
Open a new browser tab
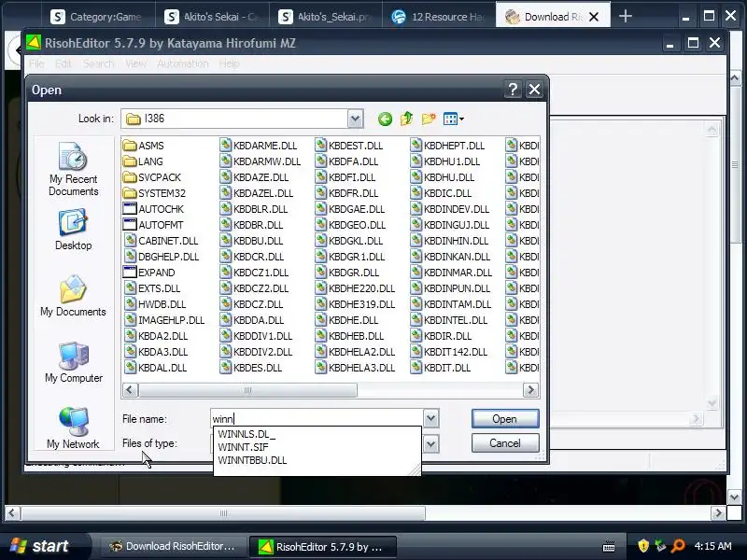click(625, 16)
